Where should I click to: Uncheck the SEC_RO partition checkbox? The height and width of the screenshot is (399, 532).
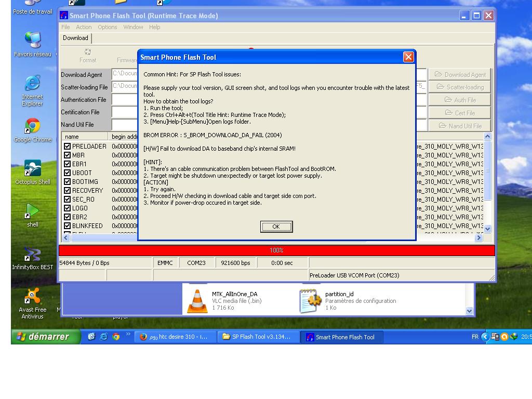(67, 199)
